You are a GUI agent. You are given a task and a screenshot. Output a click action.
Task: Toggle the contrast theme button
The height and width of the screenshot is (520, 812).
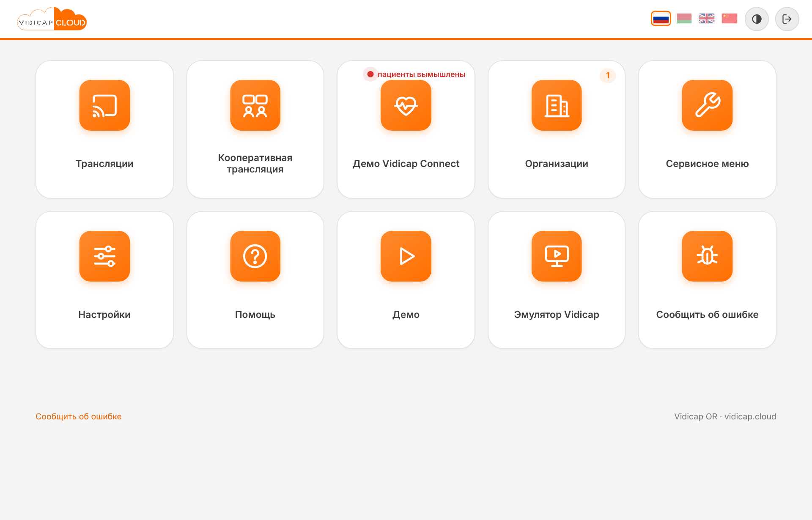757,19
